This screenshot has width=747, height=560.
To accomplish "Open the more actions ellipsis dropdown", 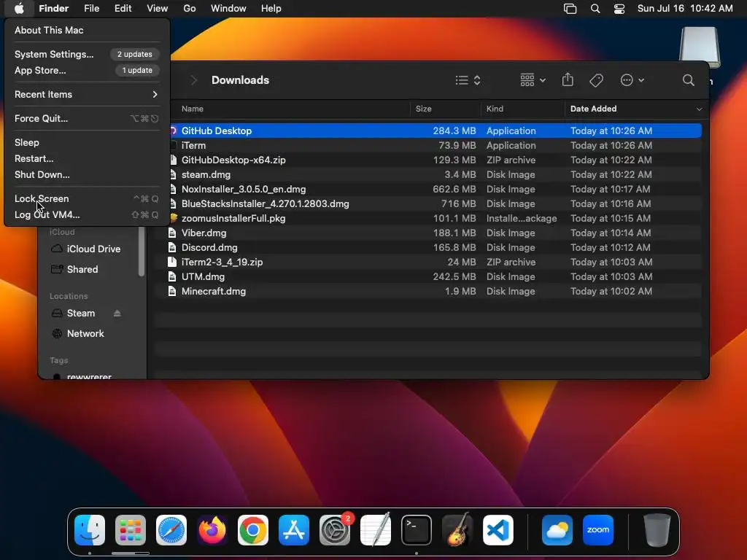I will click(x=632, y=80).
